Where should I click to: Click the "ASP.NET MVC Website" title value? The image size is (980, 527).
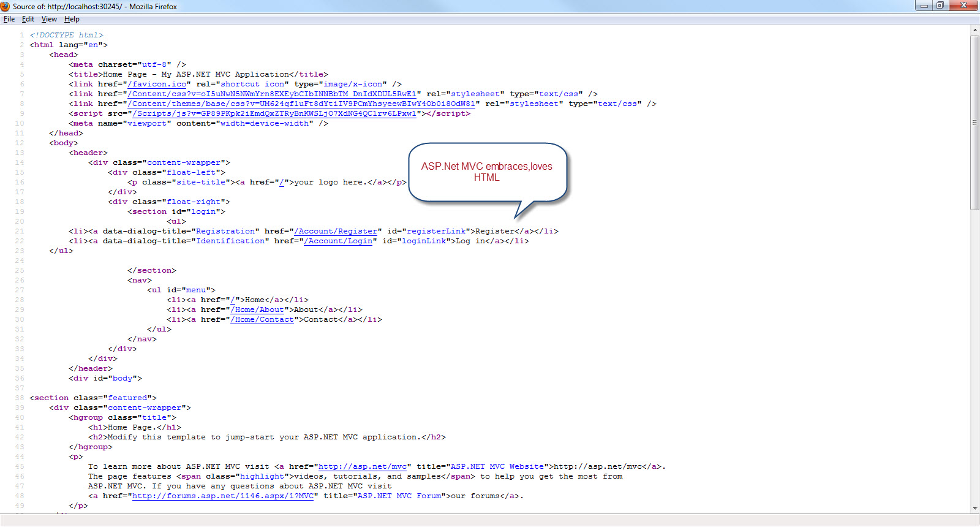pos(497,466)
